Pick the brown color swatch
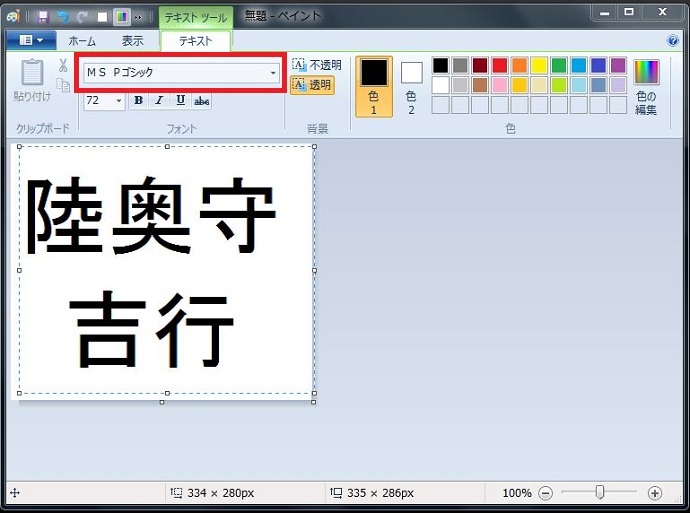This screenshot has width=690, height=513. click(x=480, y=85)
